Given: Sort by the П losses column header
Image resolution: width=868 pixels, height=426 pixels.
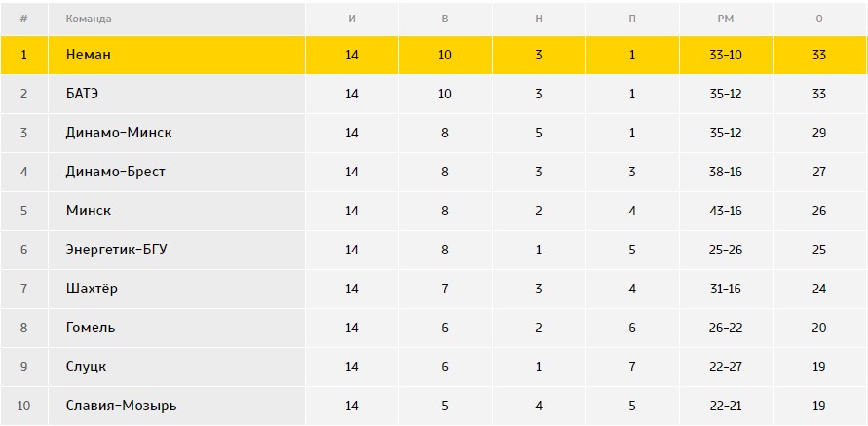Looking at the screenshot, I should (632, 19).
